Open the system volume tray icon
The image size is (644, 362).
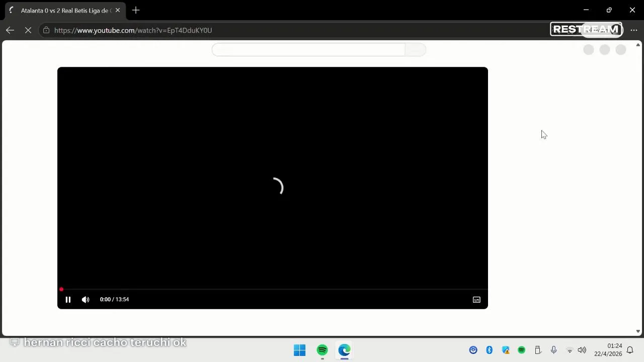coord(582,350)
